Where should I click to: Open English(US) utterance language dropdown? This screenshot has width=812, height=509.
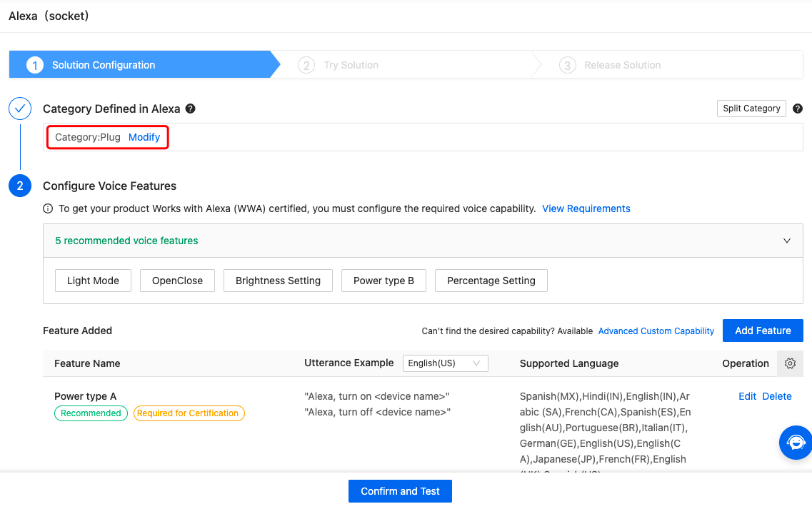(x=446, y=363)
